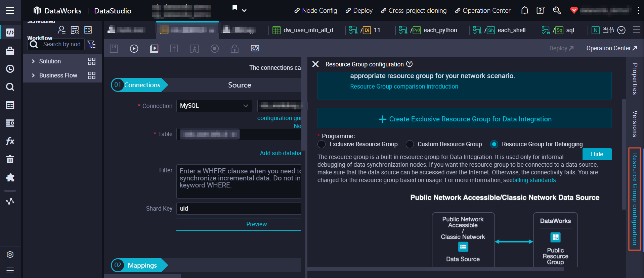
Task: Open the hexagon settings icon at sidebar bottom
Action: (x=10, y=255)
